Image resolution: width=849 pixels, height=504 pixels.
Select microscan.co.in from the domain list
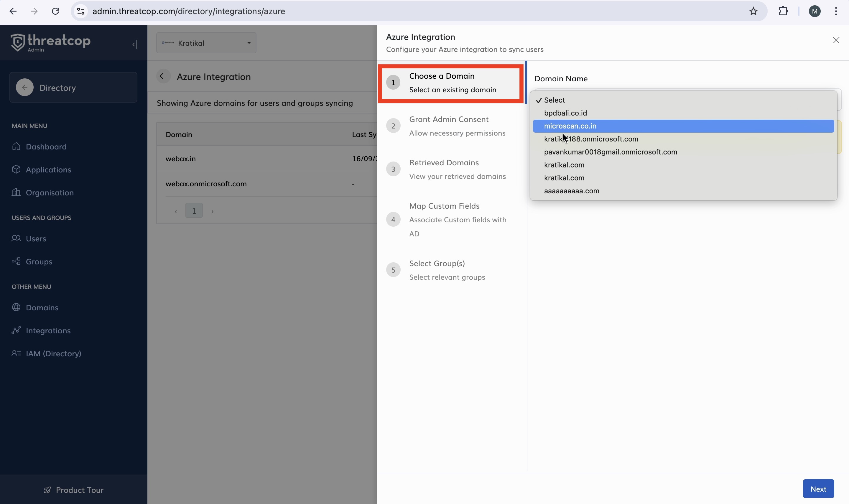(570, 126)
